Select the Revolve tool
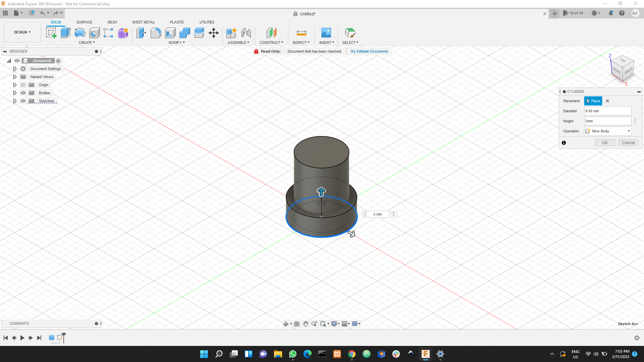 (x=79, y=33)
